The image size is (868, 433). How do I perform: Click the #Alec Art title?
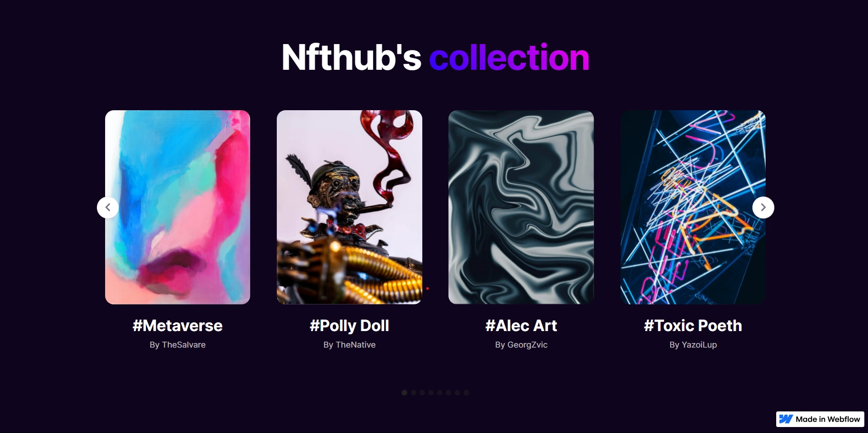point(521,326)
